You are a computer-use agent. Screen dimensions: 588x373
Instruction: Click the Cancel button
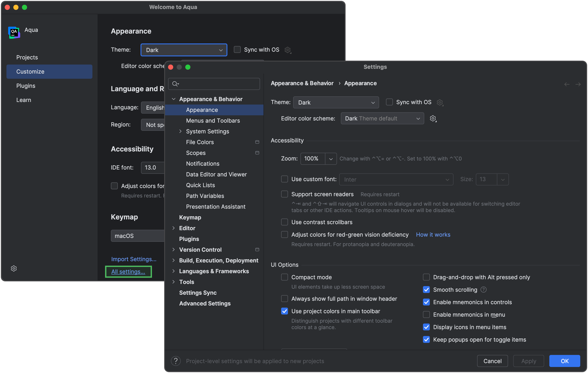[493, 361]
